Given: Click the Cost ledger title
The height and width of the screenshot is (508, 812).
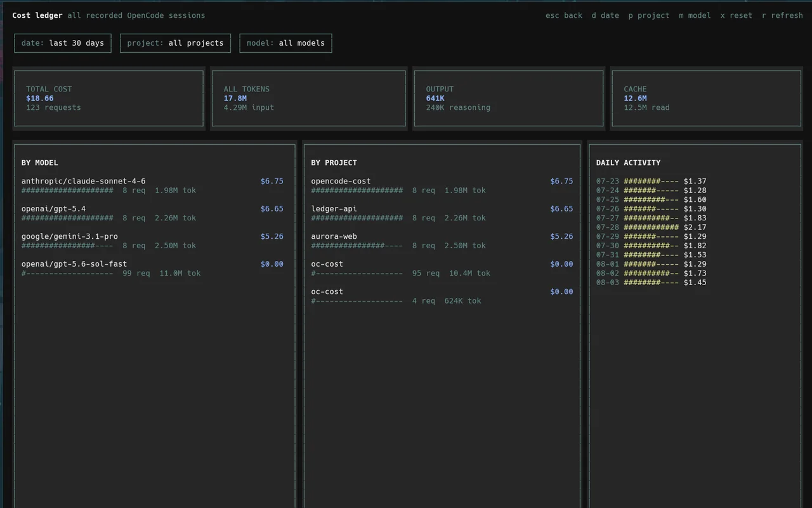Looking at the screenshot, I should point(37,15).
